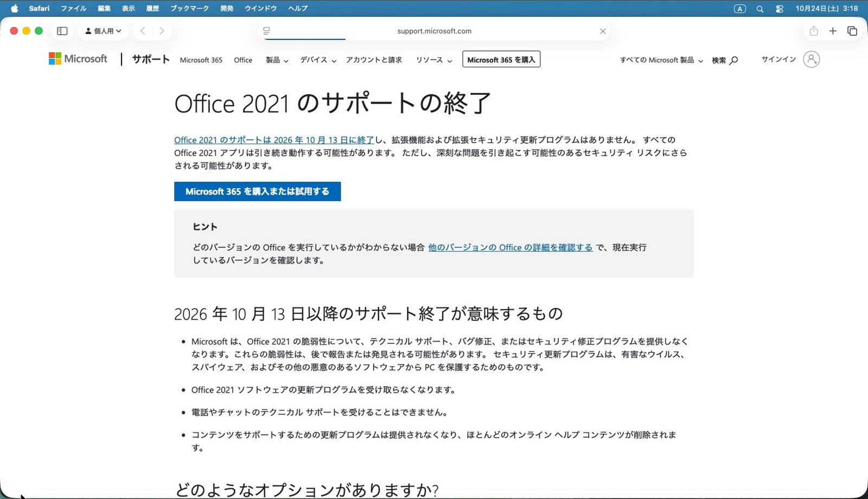Stop loading via the X in address bar
This screenshot has width=868, height=499.
pyautogui.click(x=603, y=31)
